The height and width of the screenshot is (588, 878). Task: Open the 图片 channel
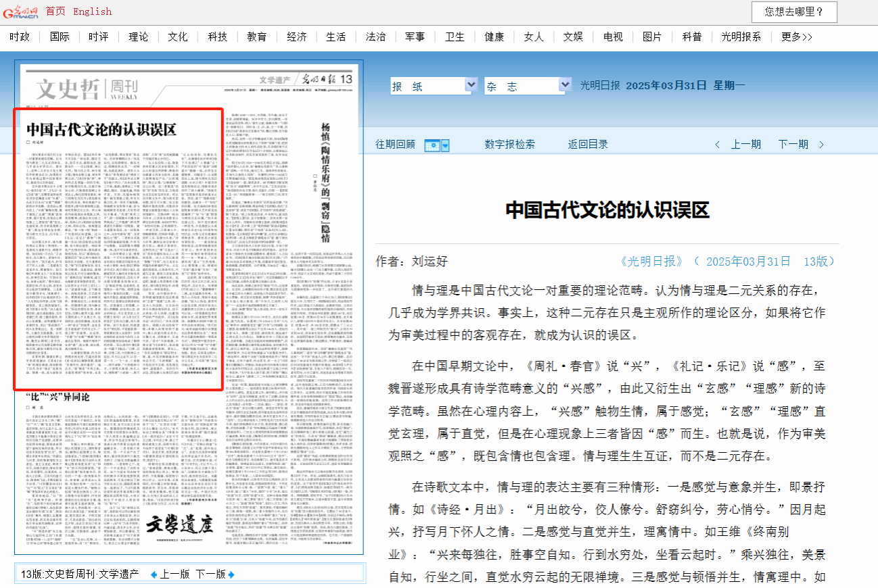(x=653, y=36)
